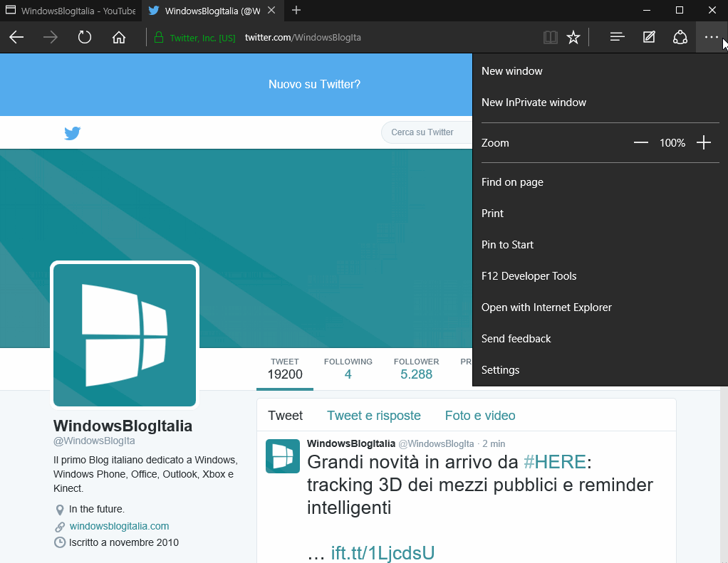
Task: Switch to Tweet e risposte tab
Action: coord(374,416)
